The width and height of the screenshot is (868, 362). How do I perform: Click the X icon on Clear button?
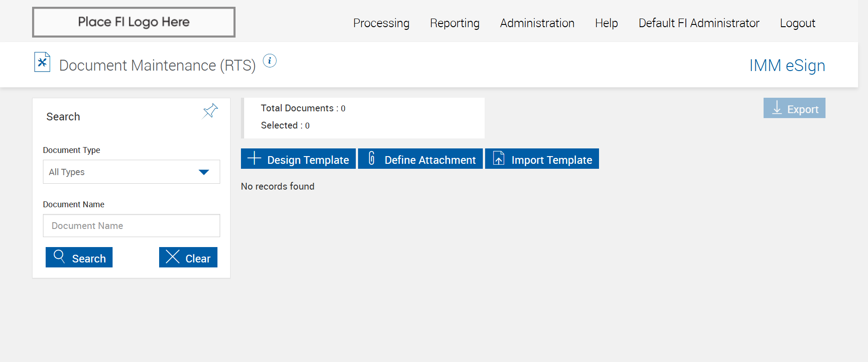coord(172,257)
